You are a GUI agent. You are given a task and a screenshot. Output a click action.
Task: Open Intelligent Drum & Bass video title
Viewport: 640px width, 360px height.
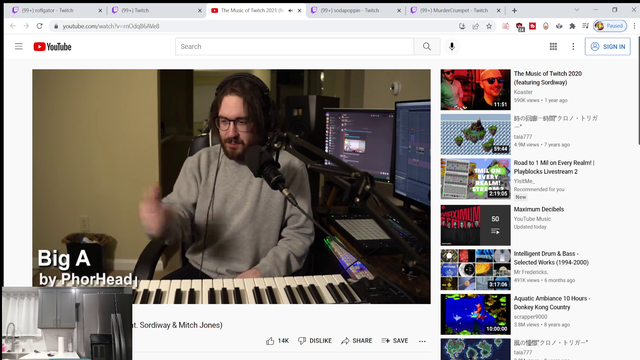551,258
